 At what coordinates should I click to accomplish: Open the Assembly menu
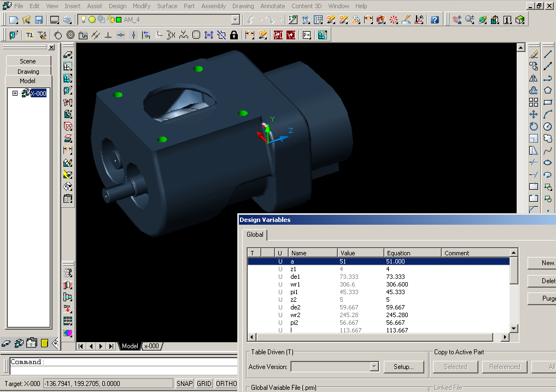click(x=213, y=6)
